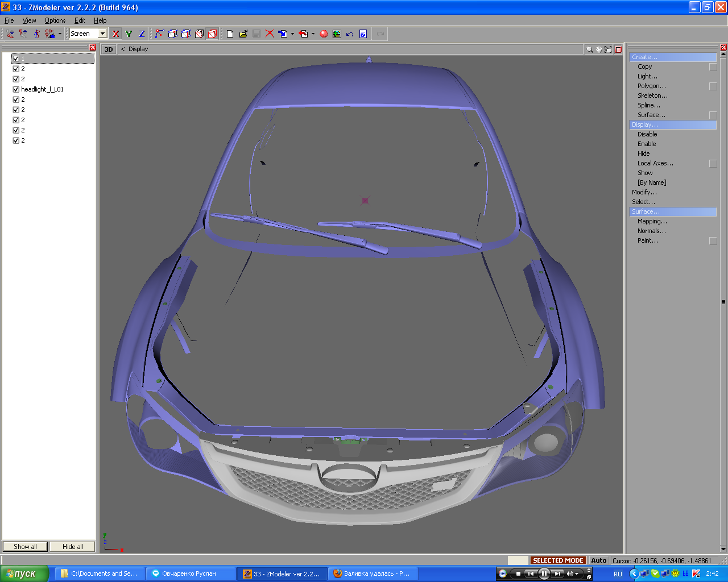Click the first selection-mode icon in toolbar
Image resolution: width=728 pixels, height=582 pixels.
click(10, 34)
